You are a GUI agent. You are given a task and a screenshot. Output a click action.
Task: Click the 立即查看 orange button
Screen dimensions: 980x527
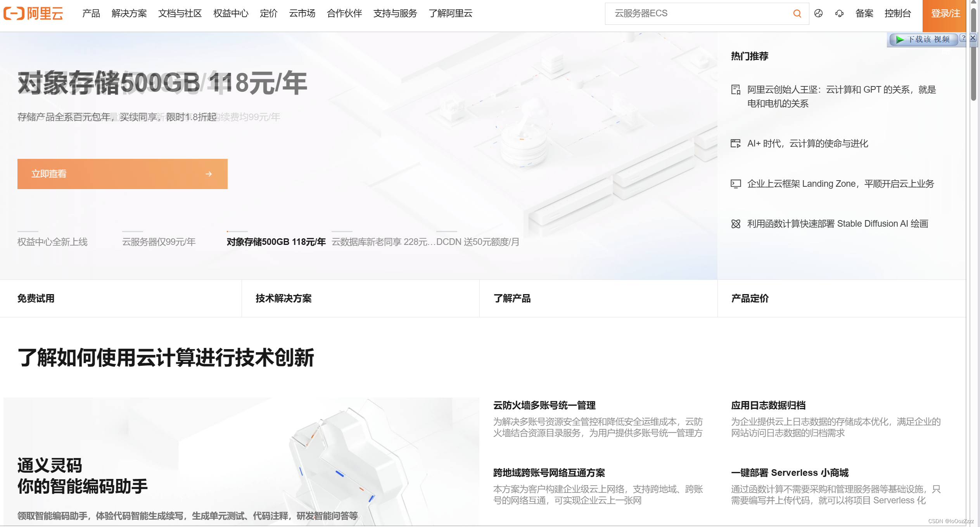coord(122,174)
